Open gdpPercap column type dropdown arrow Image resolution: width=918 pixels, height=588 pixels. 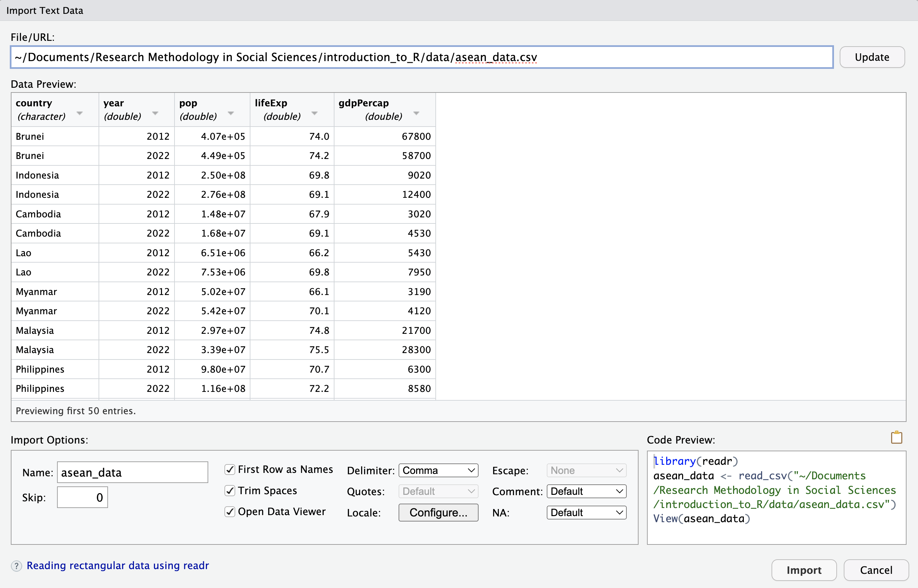(416, 113)
